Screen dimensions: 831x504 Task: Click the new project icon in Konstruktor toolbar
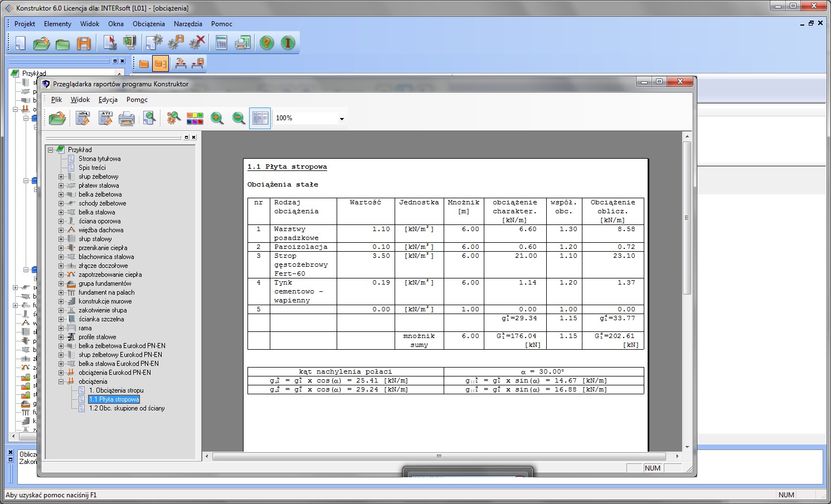pos(20,43)
